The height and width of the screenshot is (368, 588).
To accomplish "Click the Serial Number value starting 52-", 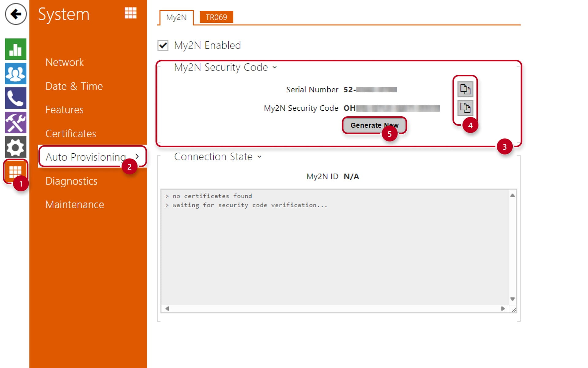I will (370, 90).
